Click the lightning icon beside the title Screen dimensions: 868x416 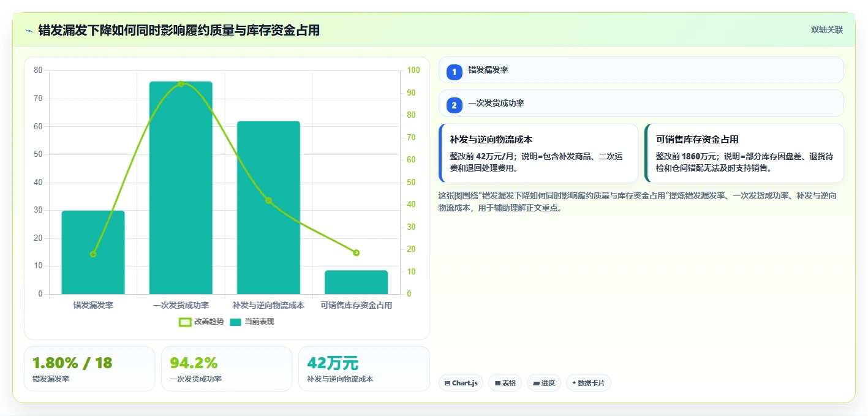[29, 31]
